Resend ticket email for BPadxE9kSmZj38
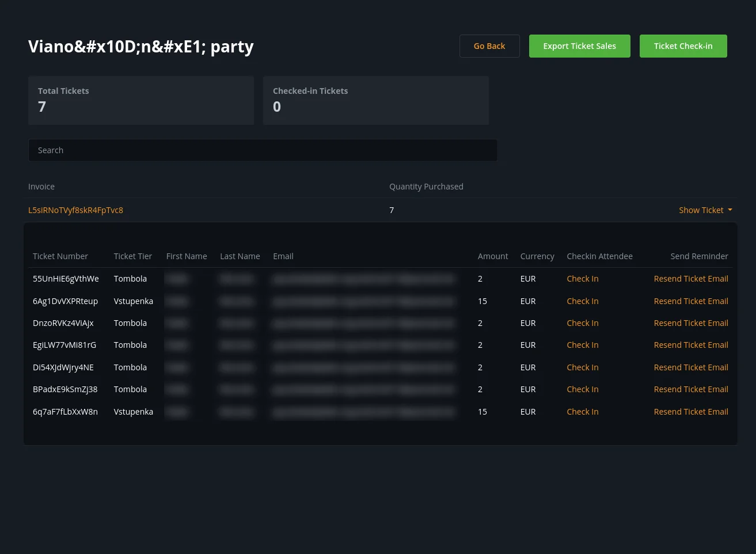Image resolution: width=756 pixels, height=554 pixels. tap(690, 389)
